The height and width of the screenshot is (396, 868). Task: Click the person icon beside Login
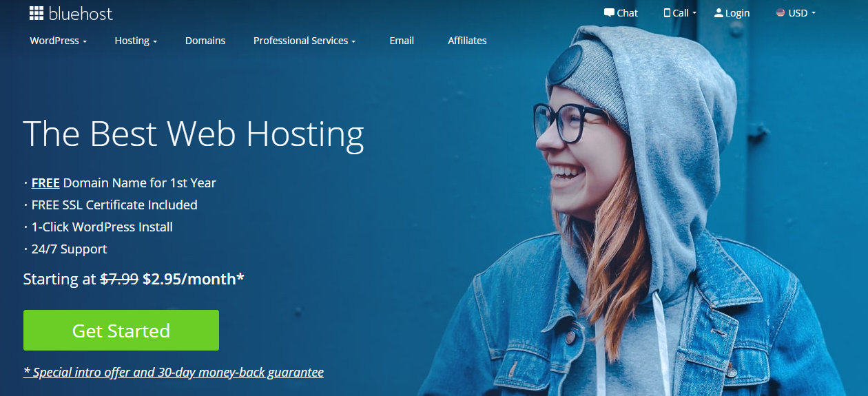tap(719, 13)
